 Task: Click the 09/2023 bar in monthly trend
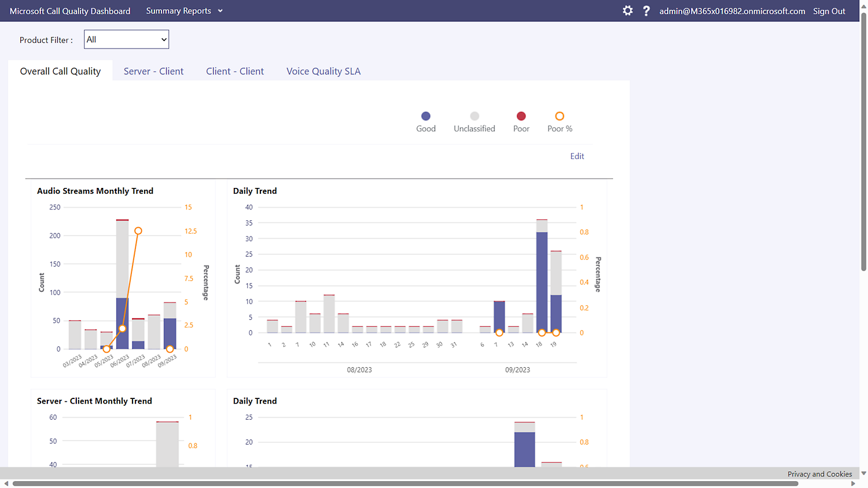coord(170,326)
